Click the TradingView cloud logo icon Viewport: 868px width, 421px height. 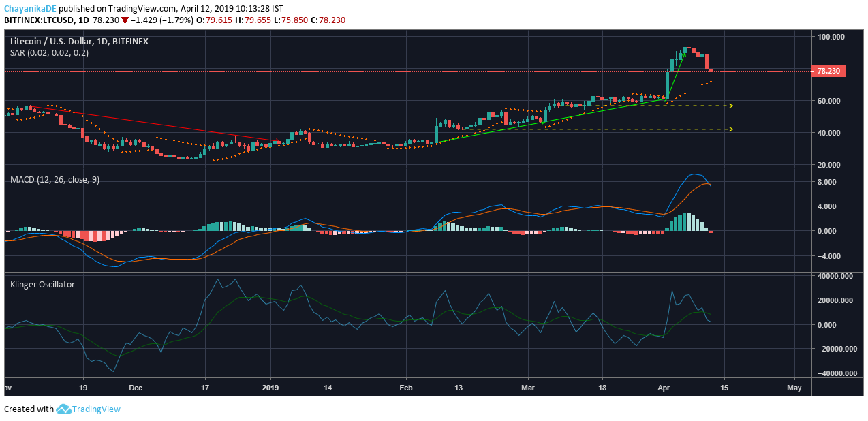64,409
